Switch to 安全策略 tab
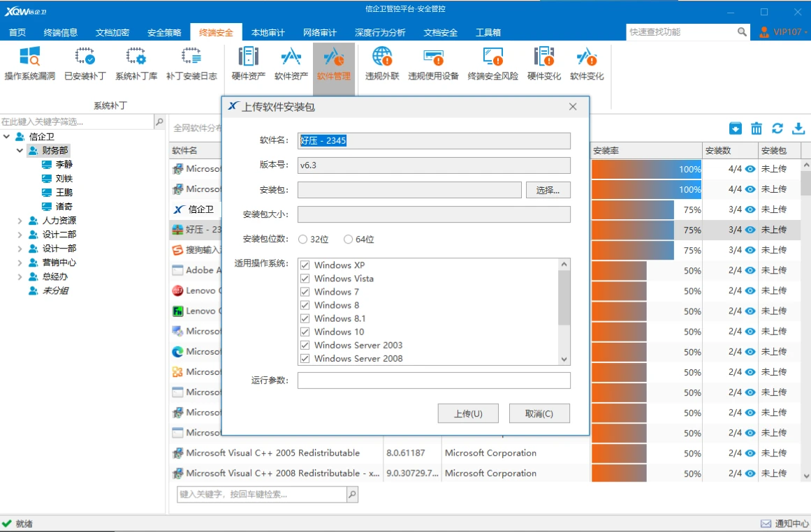The height and width of the screenshot is (532, 811). click(x=164, y=33)
